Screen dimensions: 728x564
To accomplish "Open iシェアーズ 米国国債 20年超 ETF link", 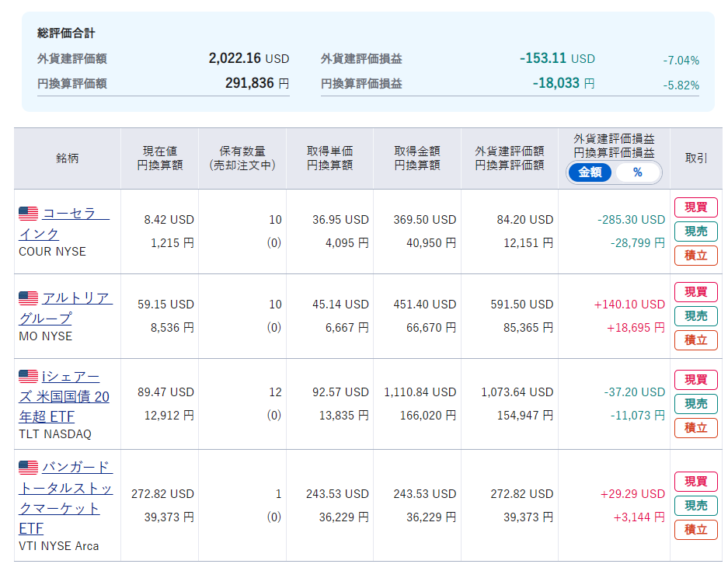I will coord(64,397).
